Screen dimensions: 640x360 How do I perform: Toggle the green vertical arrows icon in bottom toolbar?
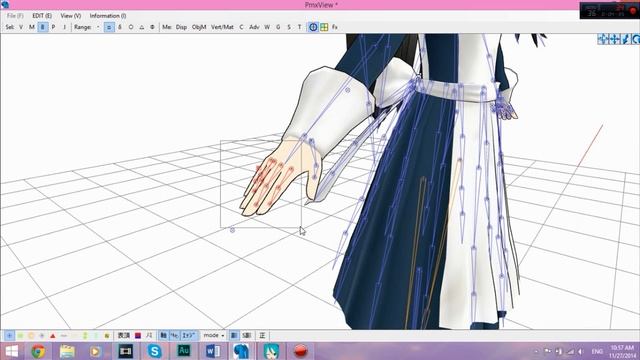(x=85, y=336)
